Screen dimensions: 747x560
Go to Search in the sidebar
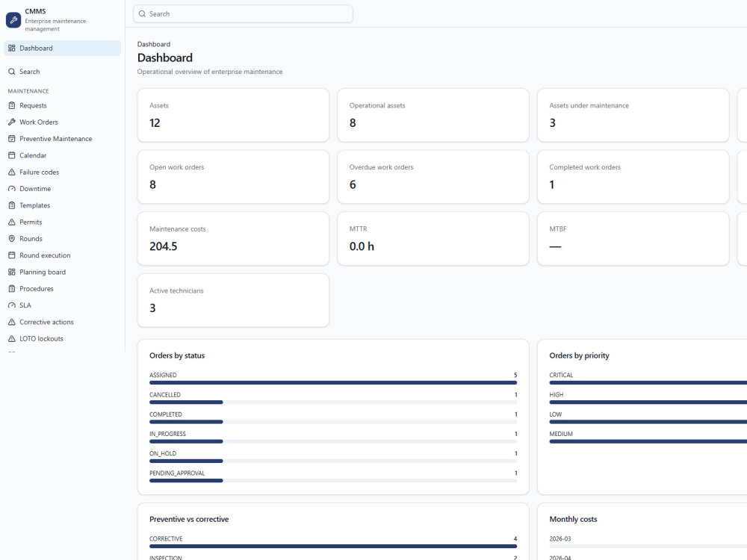click(x=63, y=72)
